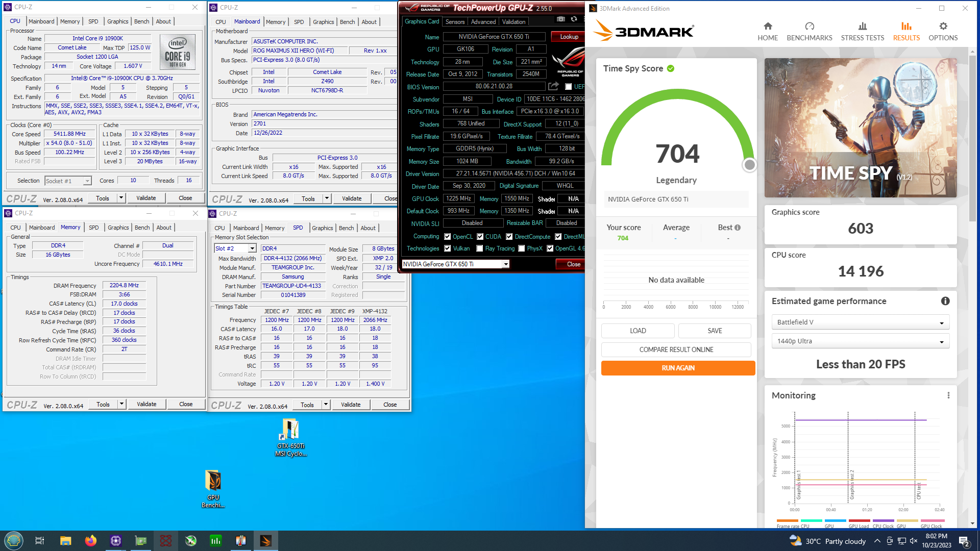Screen dimensions: 980x551
Task: Toggle the DirectML checkbox
Action: click(x=558, y=237)
